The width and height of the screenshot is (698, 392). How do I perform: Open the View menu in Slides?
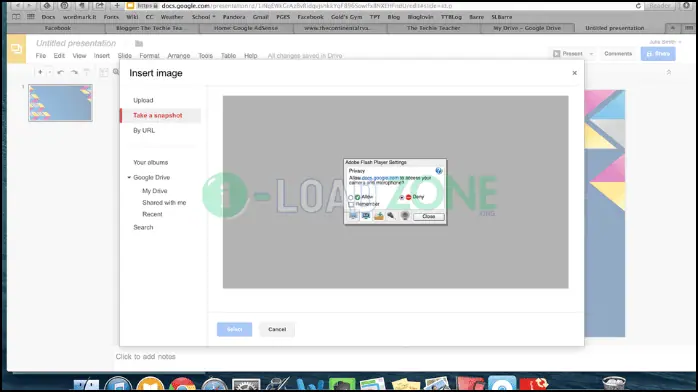click(x=79, y=56)
